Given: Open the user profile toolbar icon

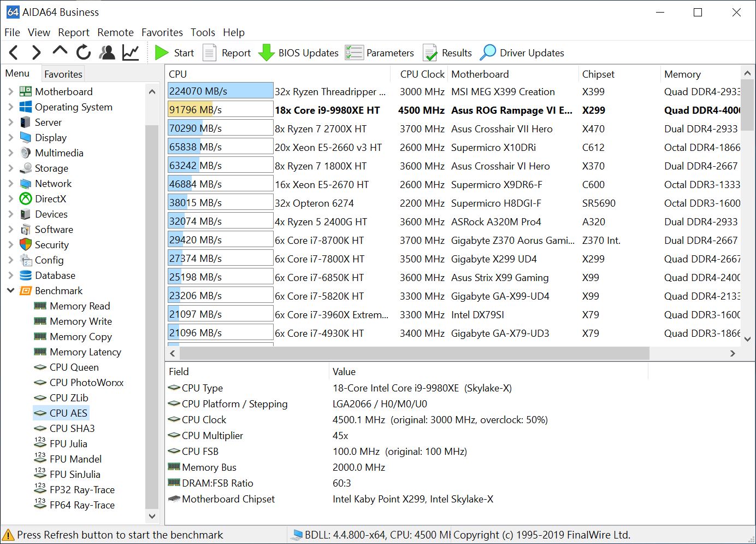Looking at the screenshot, I should pos(107,52).
